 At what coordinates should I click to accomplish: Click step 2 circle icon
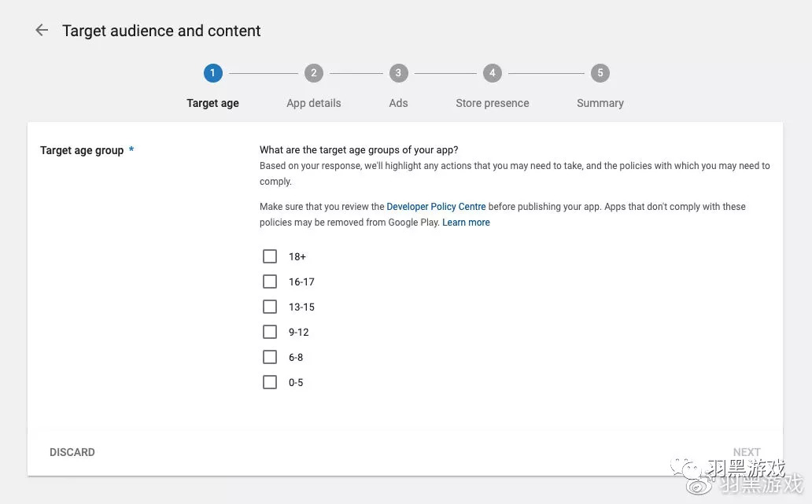[x=313, y=73]
